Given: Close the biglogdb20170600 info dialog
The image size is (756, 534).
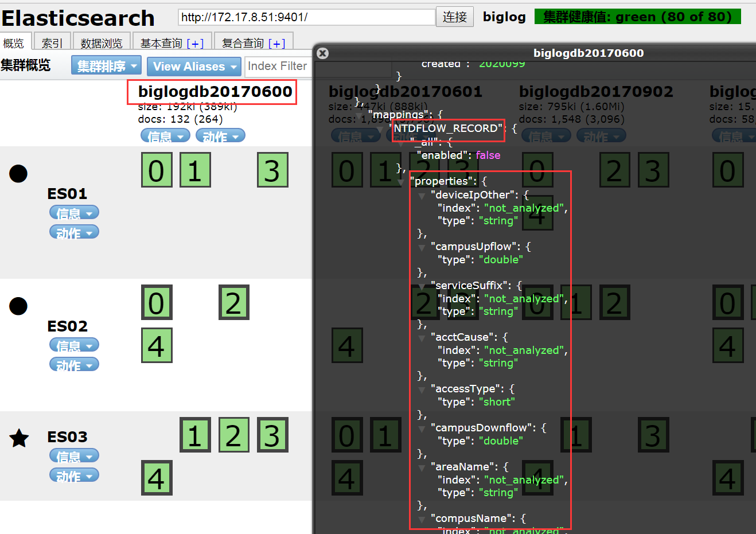Looking at the screenshot, I should tap(323, 53).
